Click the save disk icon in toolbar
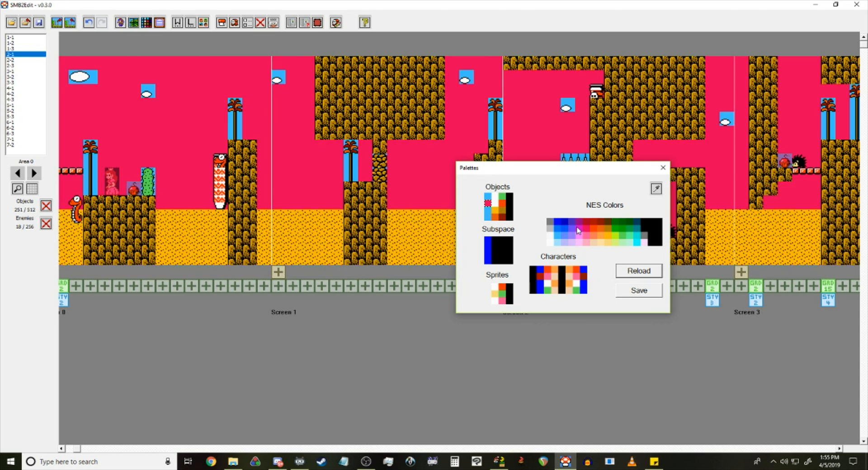 pyautogui.click(x=39, y=23)
